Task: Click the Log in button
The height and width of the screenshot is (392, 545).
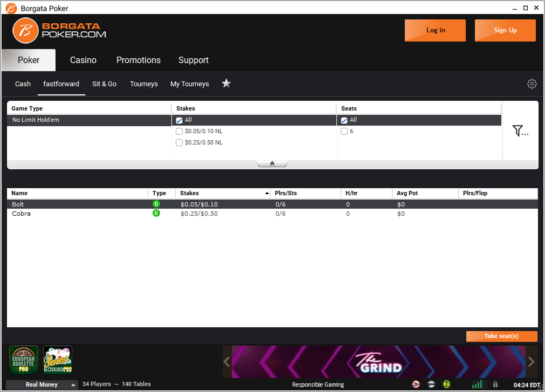Action: pyautogui.click(x=435, y=30)
